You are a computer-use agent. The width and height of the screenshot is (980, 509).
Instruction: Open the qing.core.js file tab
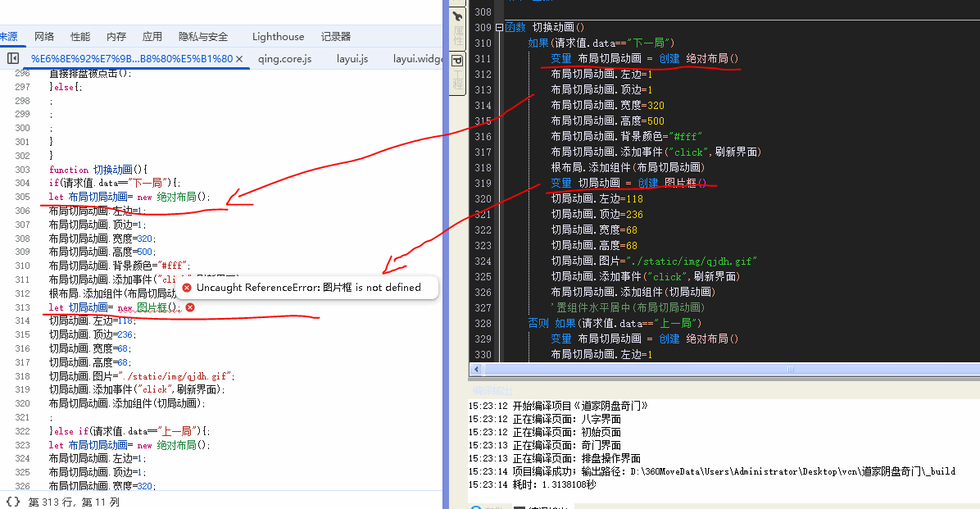(284, 59)
